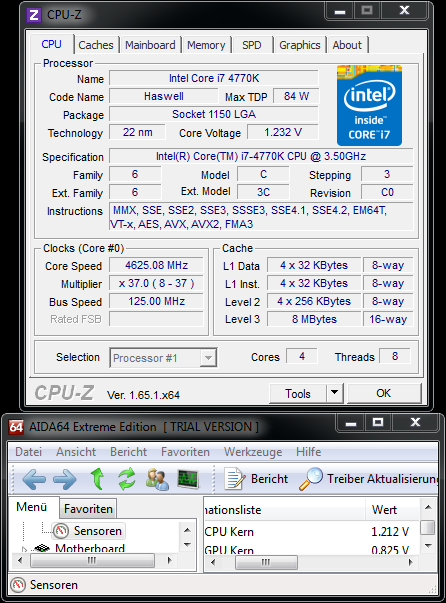Click the users icon in AIDA64 toolbar

(157, 480)
